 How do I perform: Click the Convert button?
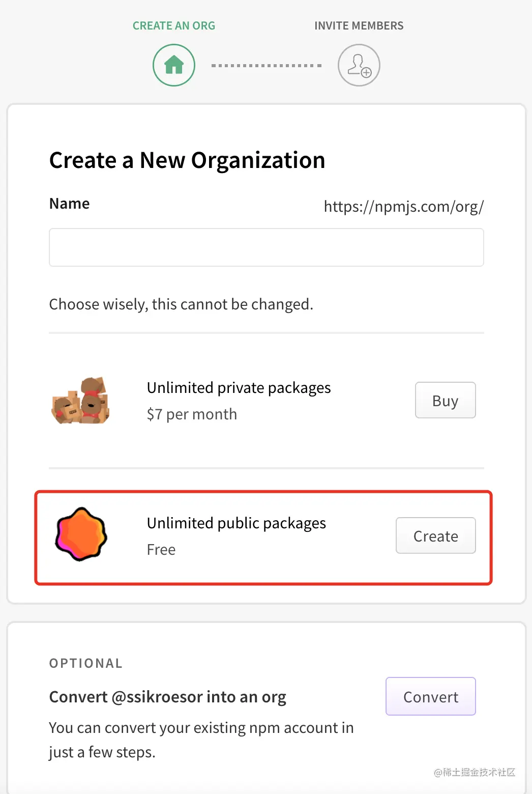(430, 696)
